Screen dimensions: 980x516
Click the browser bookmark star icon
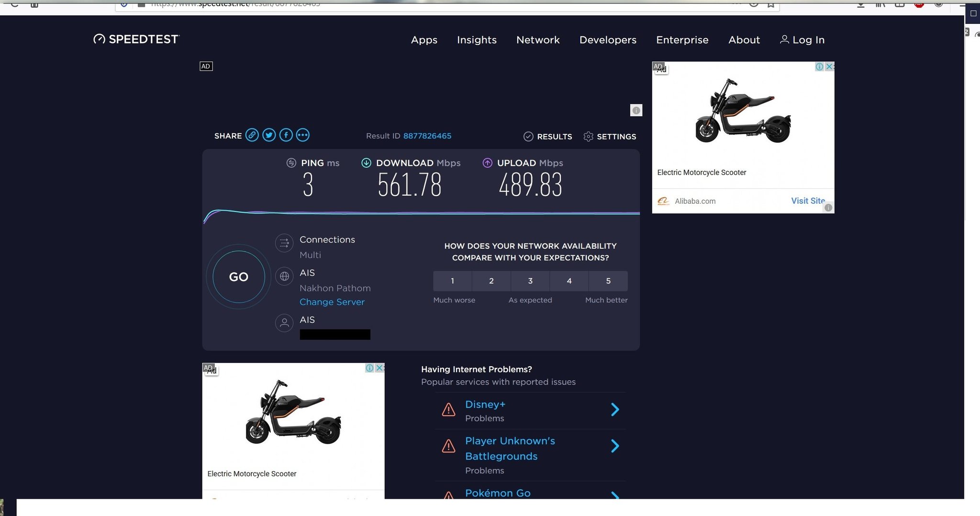pyautogui.click(x=771, y=4)
